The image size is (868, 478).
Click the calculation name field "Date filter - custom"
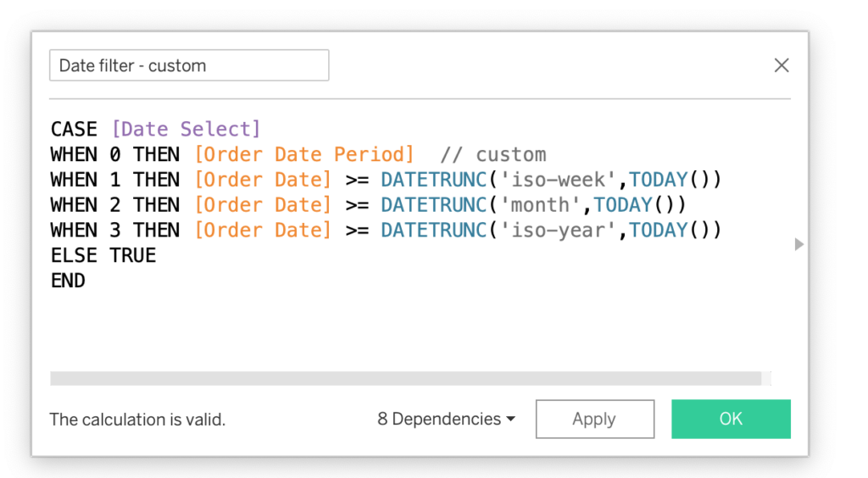coord(188,66)
